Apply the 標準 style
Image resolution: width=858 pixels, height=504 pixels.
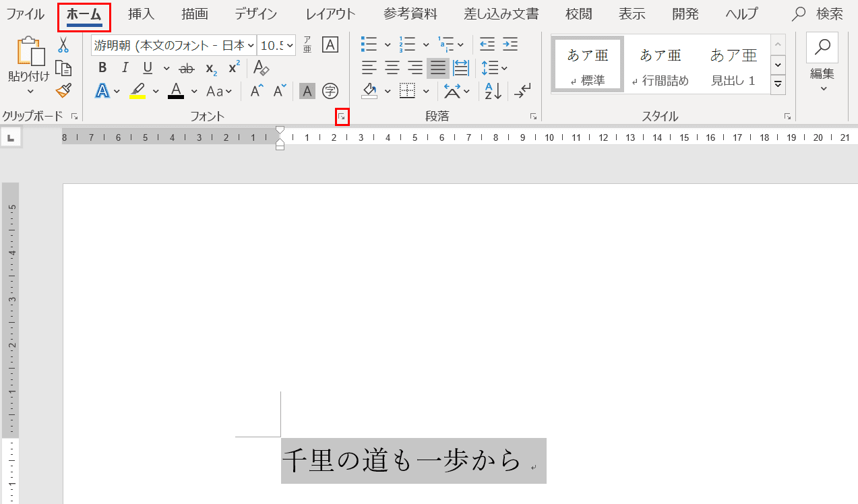tap(587, 65)
